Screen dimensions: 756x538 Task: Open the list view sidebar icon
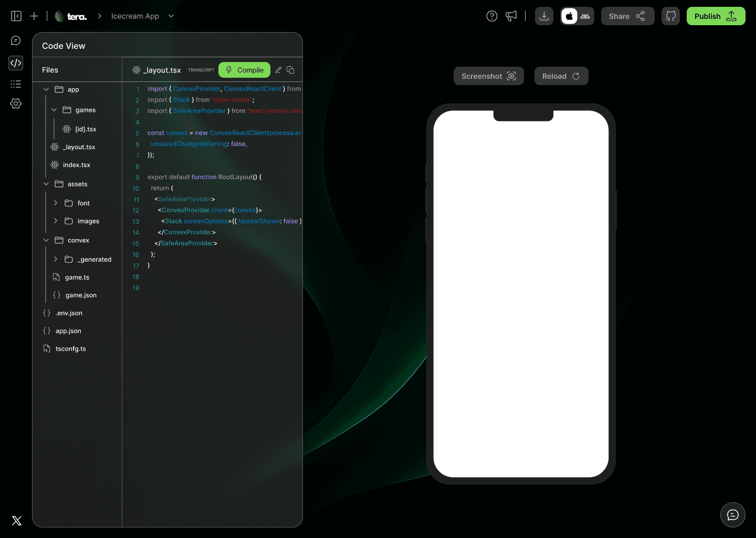16,84
